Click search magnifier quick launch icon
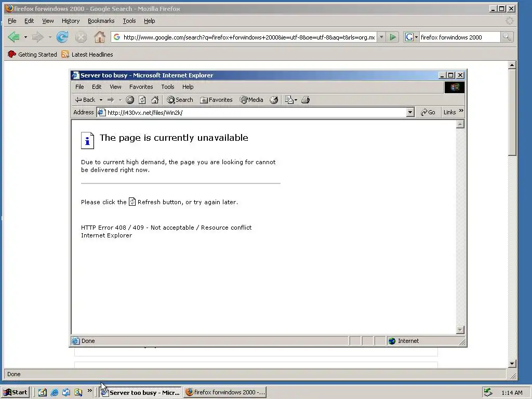Image resolution: width=532 pixels, height=399 pixels. point(78,392)
